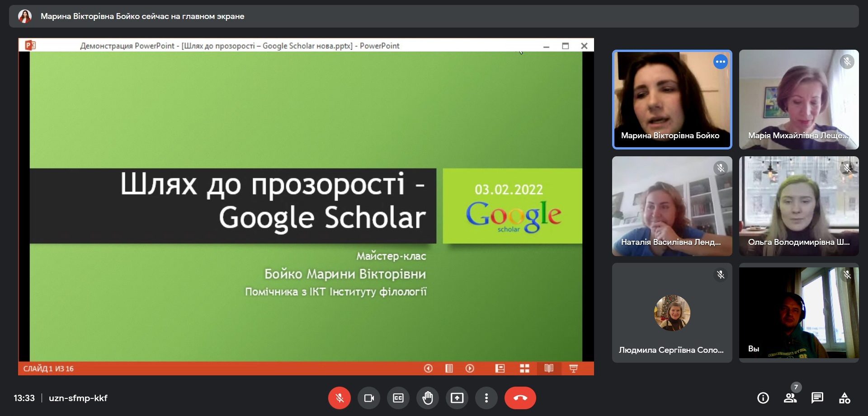Leave the call with red hang-up button
The image size is (868, 416).
(520, 398)
